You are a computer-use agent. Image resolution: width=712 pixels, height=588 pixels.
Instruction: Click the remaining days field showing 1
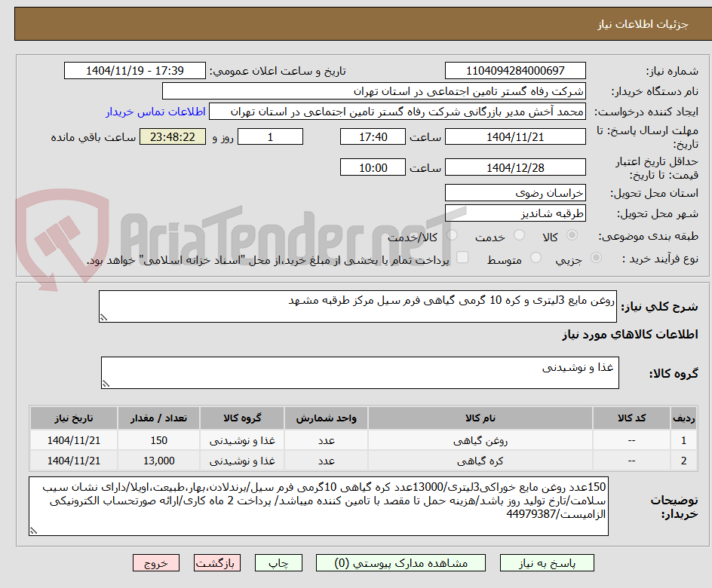coord(270,136)
